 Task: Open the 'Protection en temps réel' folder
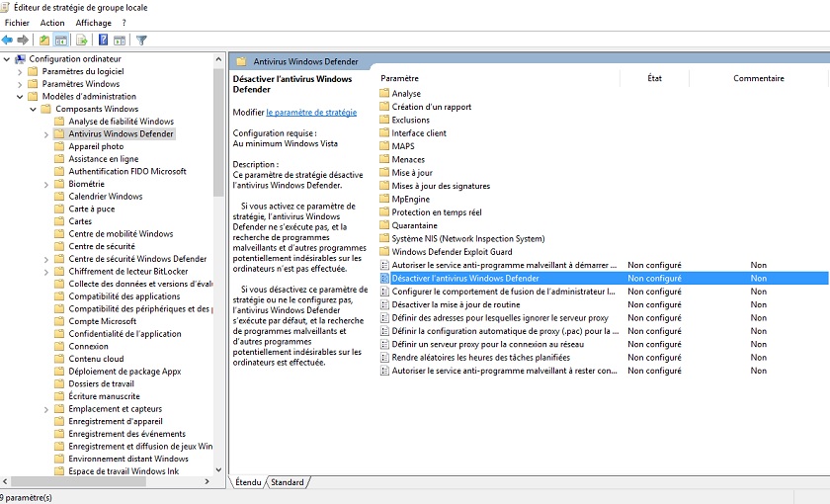tap(436, 212)
